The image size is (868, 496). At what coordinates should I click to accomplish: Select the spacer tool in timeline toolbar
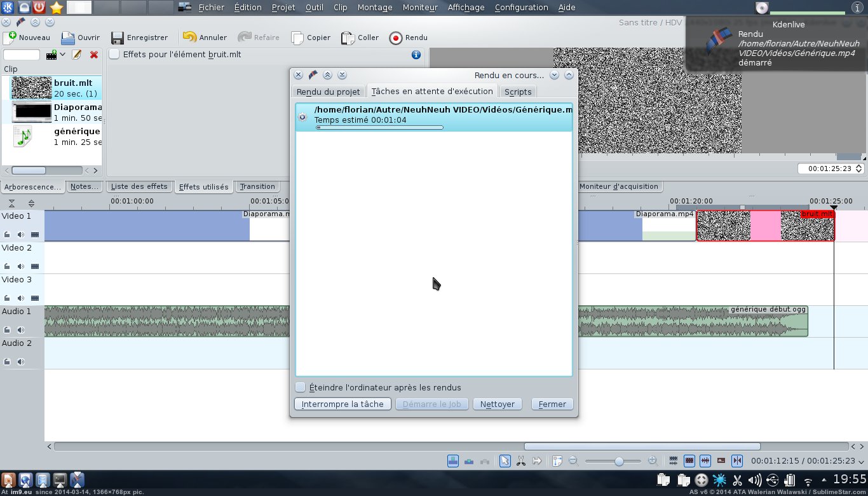click(537, 461)
